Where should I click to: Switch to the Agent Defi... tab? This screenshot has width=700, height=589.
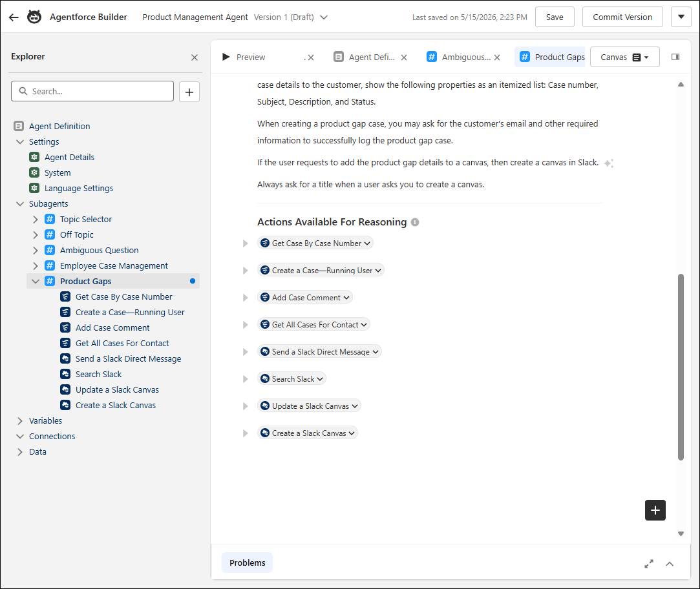(x=372, y=57)
